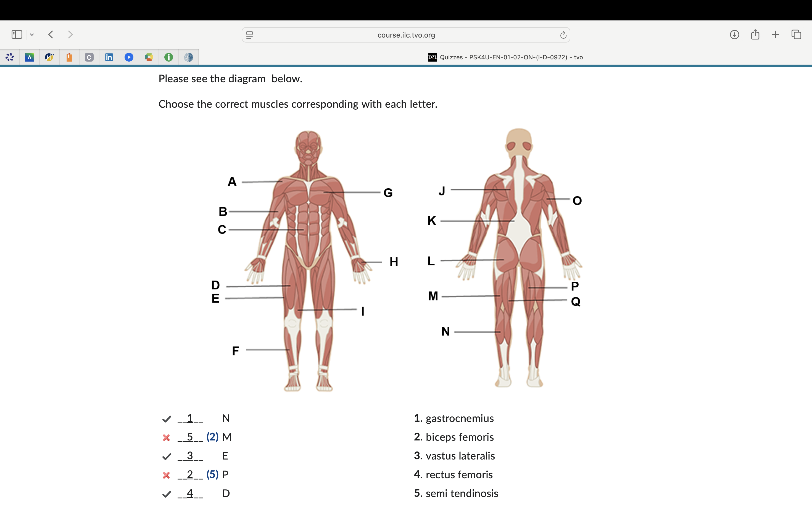Screen dimensions: 812x528
Task: Click label I near the knee
Action: click(363, 311)
